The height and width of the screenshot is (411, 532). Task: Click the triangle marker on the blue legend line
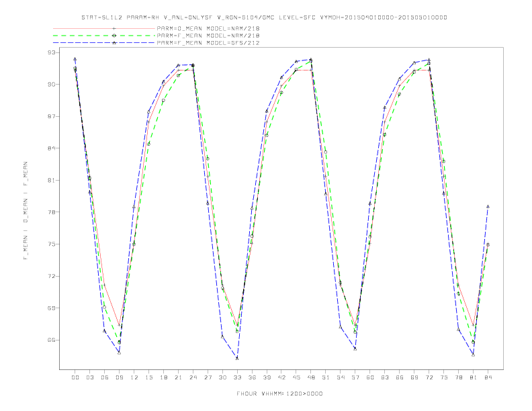pos(114,43)
